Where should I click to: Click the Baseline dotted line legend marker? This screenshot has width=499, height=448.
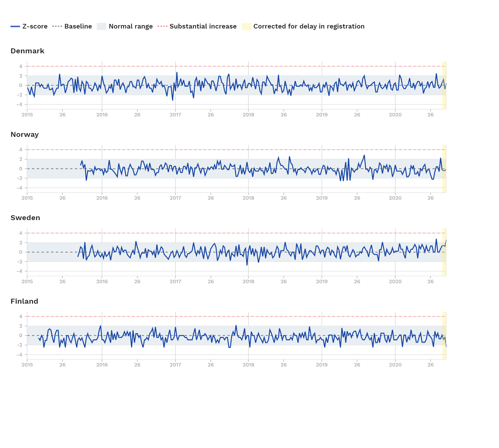coord(57,27)
